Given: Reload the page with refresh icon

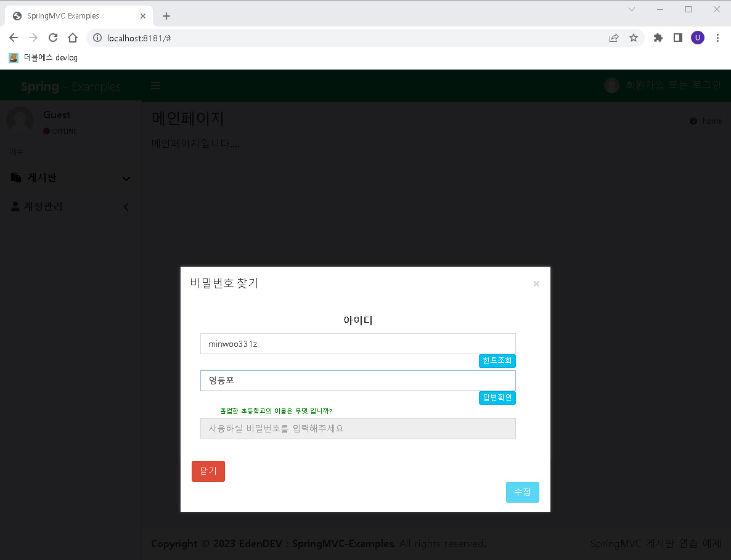Looking at the screenshot, I should [x=53, y=38].
